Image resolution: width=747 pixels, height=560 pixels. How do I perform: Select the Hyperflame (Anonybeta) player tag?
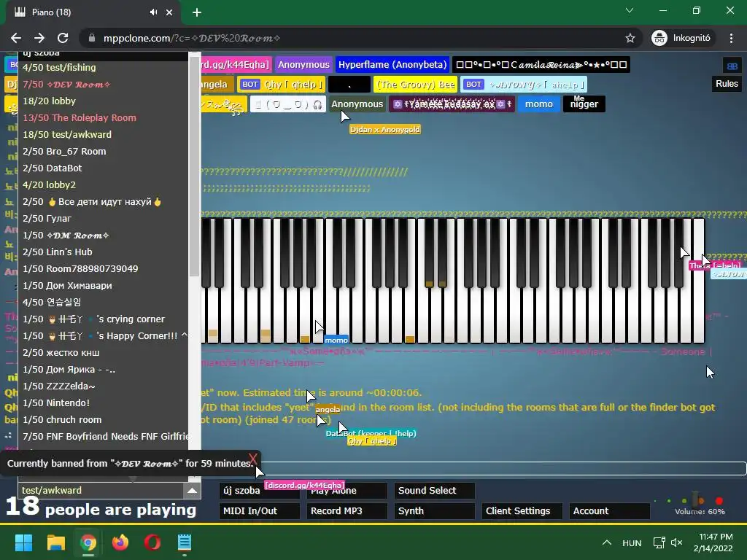tap(392, 65)
